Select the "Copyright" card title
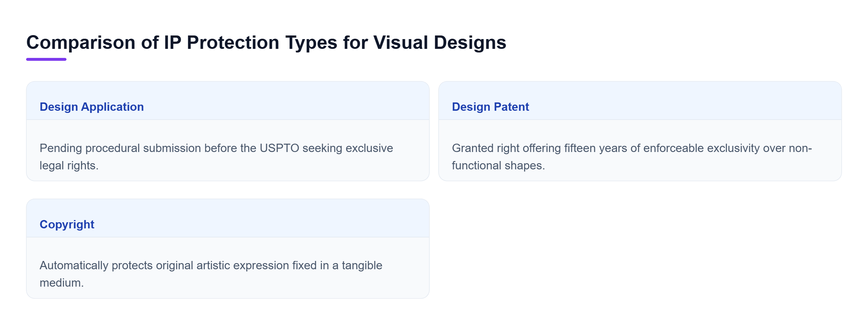Viewport: 868px width, 325px height. tap(67, 224)
